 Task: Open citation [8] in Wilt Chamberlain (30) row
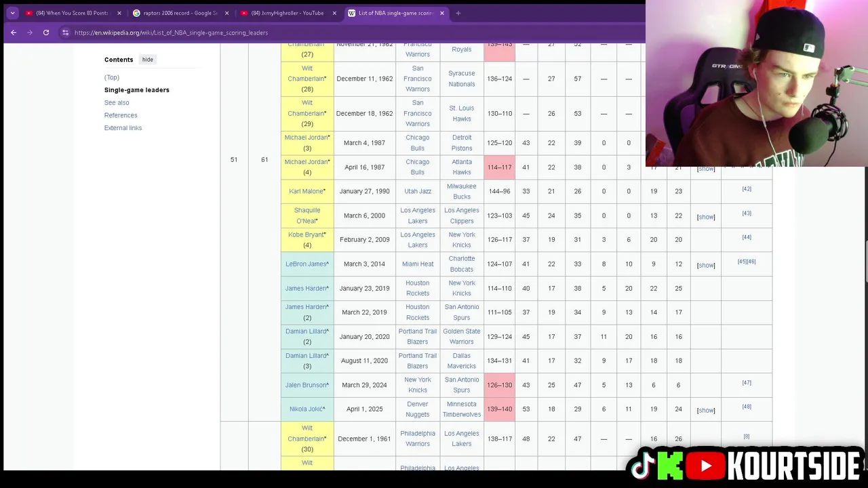(747, 436)
